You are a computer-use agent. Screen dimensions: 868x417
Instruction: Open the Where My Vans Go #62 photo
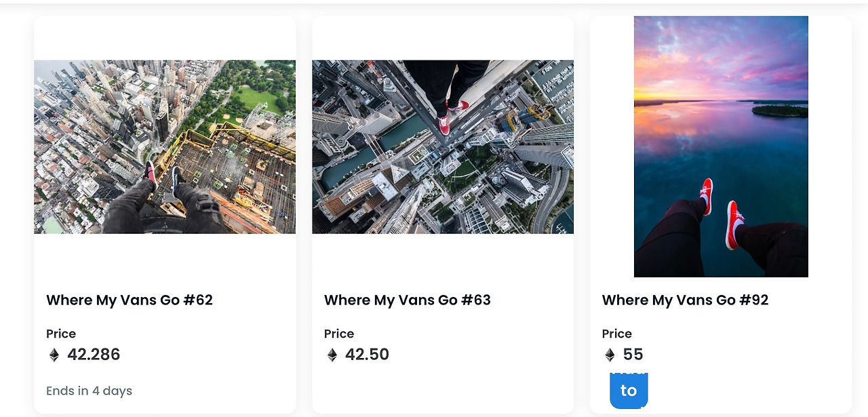tap(165, 146)
